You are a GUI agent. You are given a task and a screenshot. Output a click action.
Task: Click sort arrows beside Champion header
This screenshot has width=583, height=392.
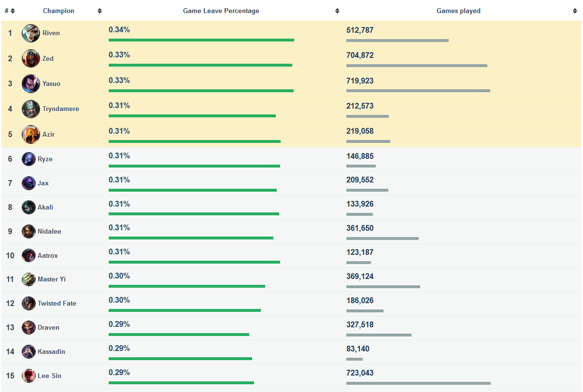click(100, 11)
